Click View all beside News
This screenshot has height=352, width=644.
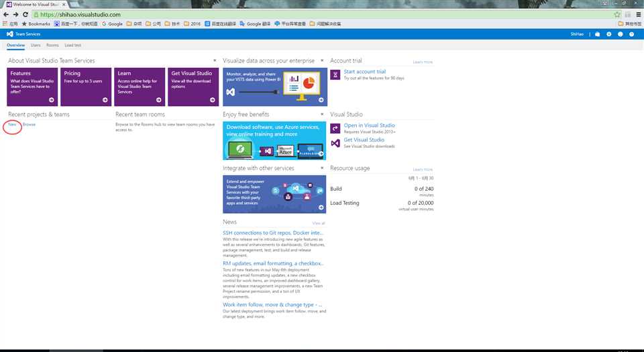318,223
